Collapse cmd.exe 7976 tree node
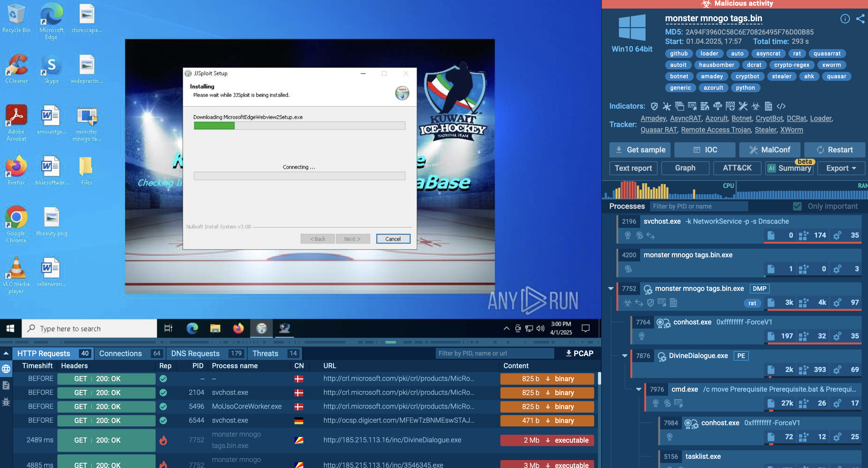 pyautogui.click(x=639, y=389)
